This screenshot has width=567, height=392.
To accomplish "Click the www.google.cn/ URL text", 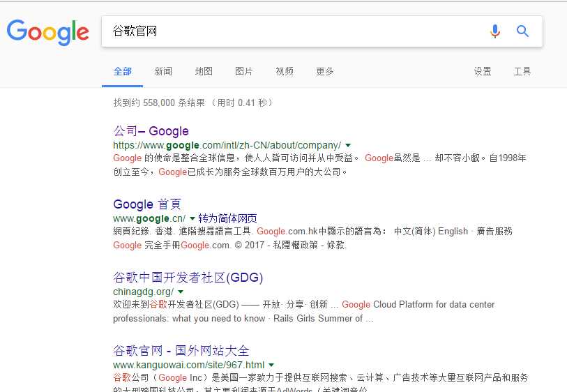I will [x=149, y=218].
